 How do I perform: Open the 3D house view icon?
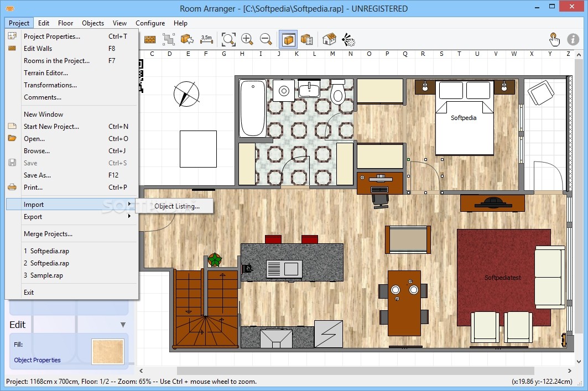tap(329, 39)
